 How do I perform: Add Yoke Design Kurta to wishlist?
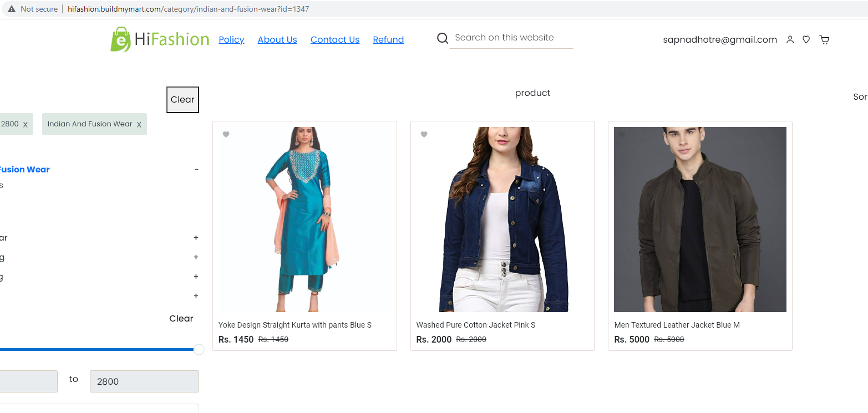226,134
